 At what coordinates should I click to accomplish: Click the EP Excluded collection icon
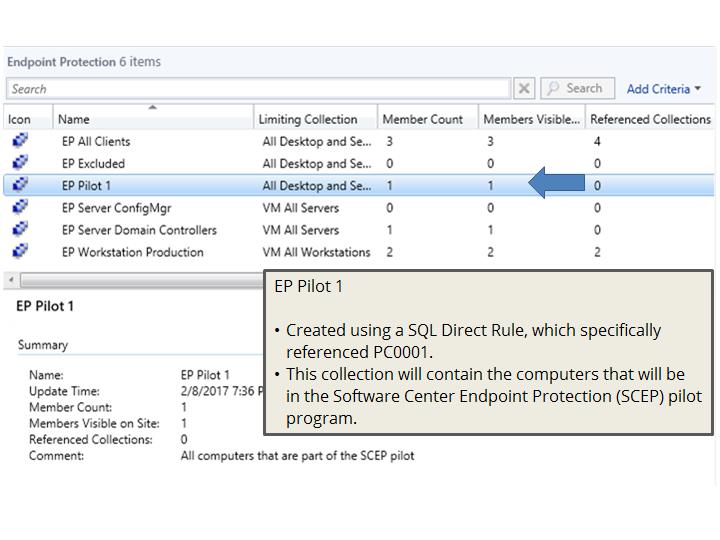click(20, 163)
